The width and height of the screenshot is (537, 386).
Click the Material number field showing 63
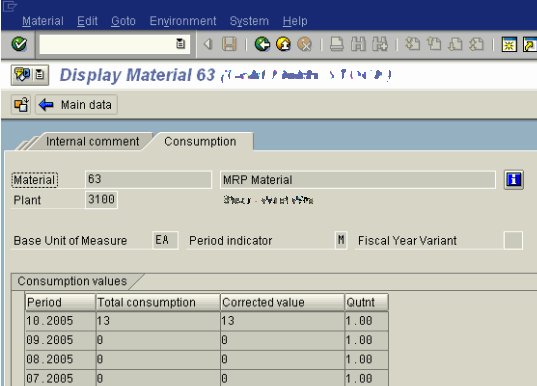click(148, 179)
